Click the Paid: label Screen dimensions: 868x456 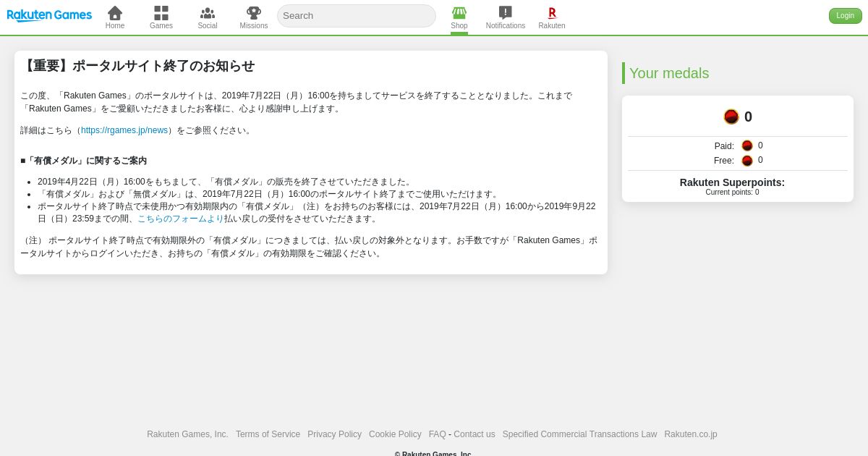coord(724,146)
